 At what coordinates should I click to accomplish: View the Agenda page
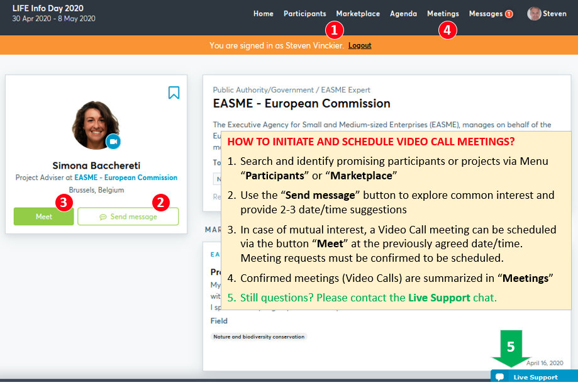[x=403, y=14]
